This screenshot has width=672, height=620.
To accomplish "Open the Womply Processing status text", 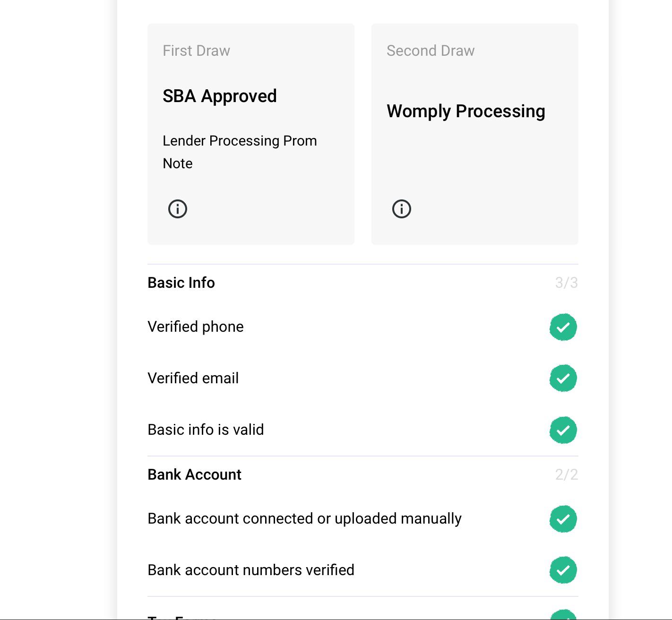I will pyautogui.click(x=466, y=111).
